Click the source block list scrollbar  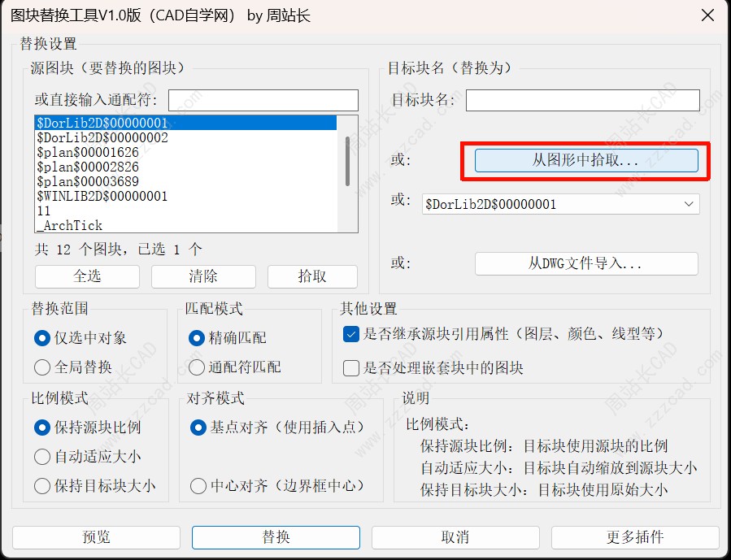pos(347,163)
